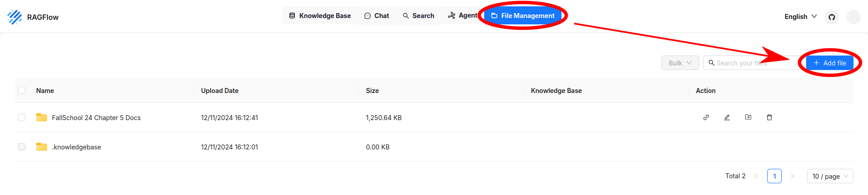Open the GitHub repository icon
868x195 pixels.
tap(831, 17)
